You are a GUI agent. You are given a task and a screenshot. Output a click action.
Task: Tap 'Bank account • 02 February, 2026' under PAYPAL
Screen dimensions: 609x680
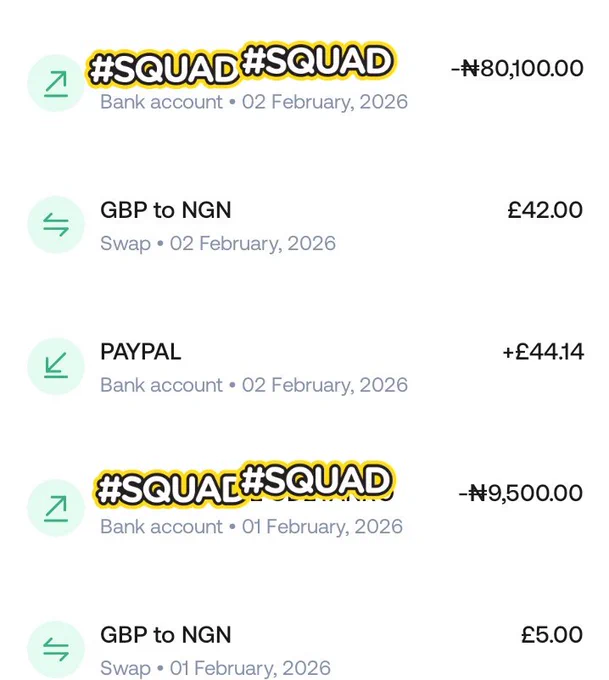tap(254, 385)
